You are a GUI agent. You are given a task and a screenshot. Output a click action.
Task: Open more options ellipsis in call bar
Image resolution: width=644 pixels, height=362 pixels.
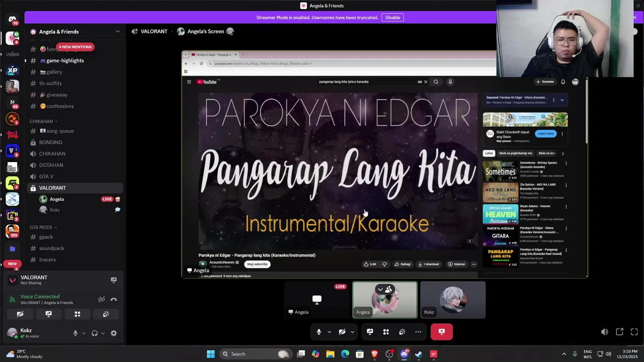coord(418,332)
